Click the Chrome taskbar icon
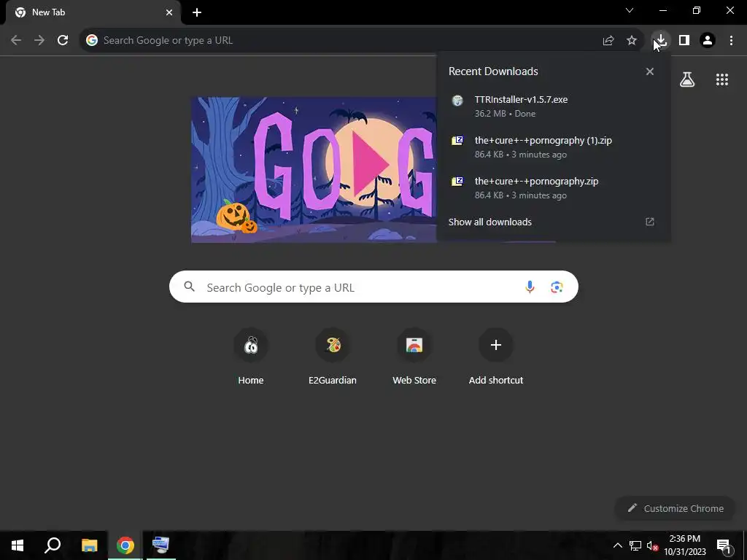The height and width of the screenshot is (560, 747). click(x=125, y=545)
